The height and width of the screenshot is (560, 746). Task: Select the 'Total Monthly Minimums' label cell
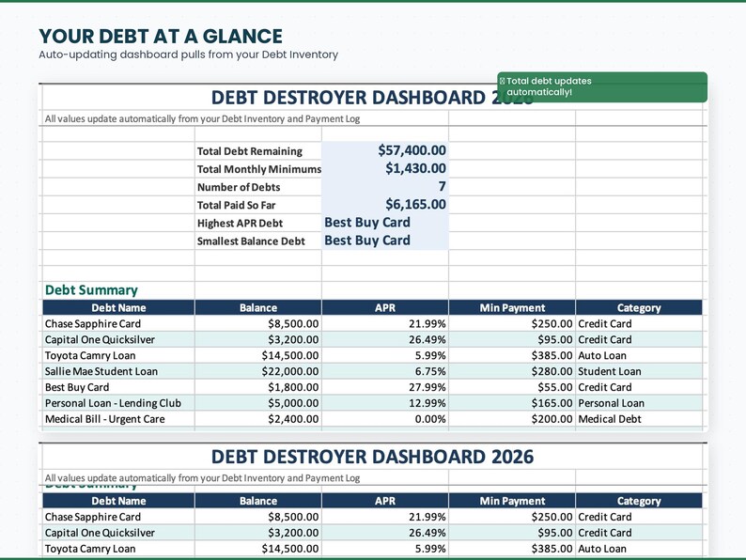pos(258,169)
